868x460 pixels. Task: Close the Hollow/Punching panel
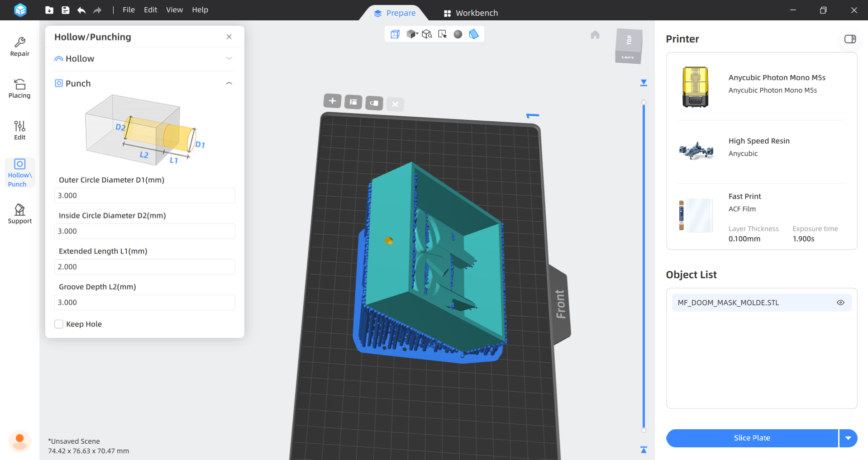[x=229, y=37]
